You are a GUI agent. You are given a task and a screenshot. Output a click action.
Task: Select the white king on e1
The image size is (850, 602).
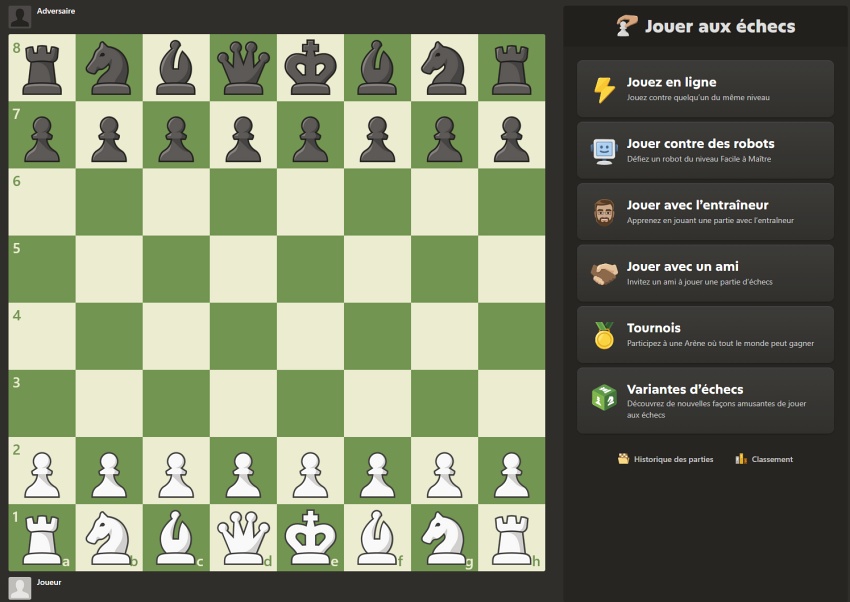tap(310, 537)
